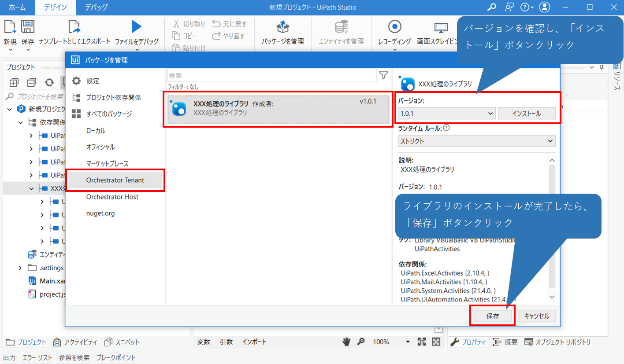Viewport: 624px width, 364px height.
Task: Click the Recording (レコーディング) icon
Action: tap(394, 27)
